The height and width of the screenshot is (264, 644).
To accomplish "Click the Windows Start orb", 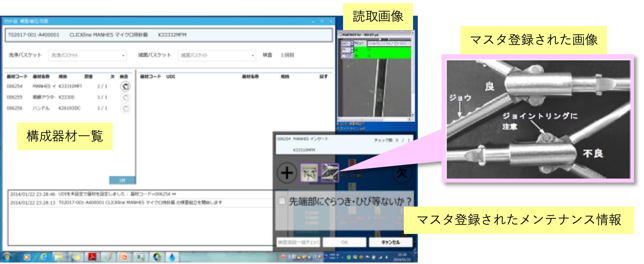I will click(x=7, y=257).
